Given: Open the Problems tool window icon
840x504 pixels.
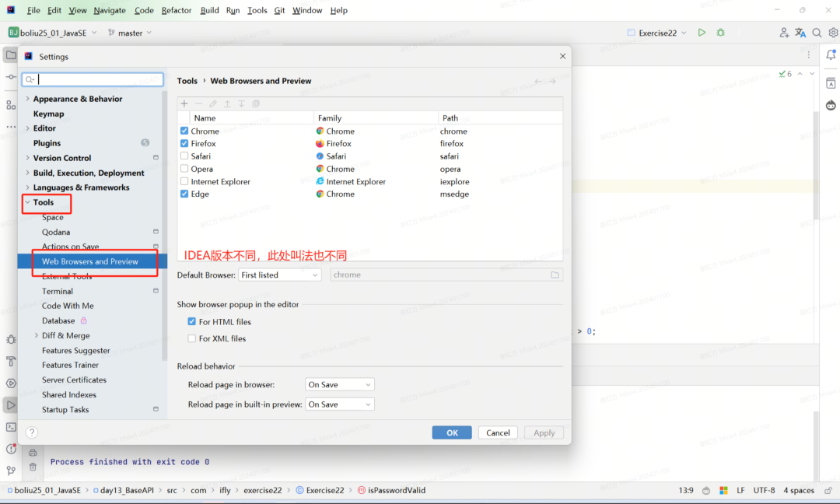Looking at the screenshot, I should (11, 449).
